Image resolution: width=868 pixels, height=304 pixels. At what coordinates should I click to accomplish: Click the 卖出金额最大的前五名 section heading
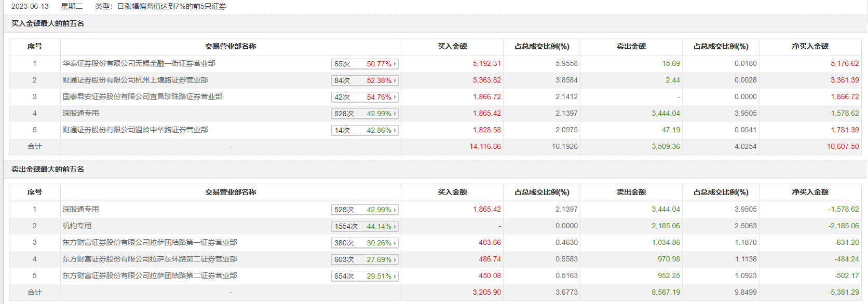point(48,169)
